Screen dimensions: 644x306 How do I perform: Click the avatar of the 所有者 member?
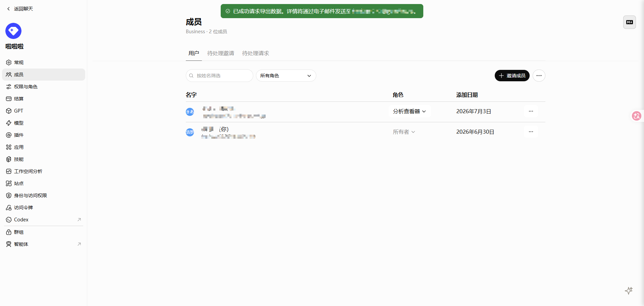click(190, 132)
